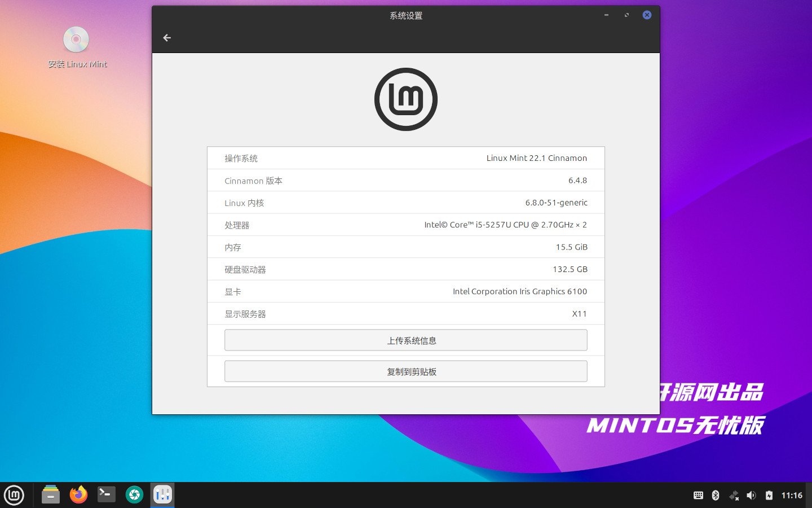Click the '显示服务器' row label
Image resolution: width=812 pixels, height=508 pixels.
pos(245,314)
